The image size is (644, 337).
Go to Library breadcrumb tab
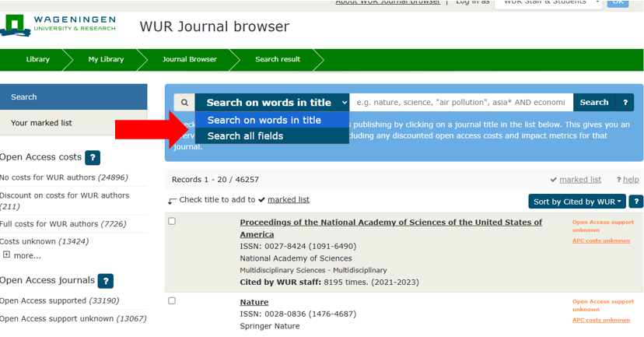tap(37, 59)
